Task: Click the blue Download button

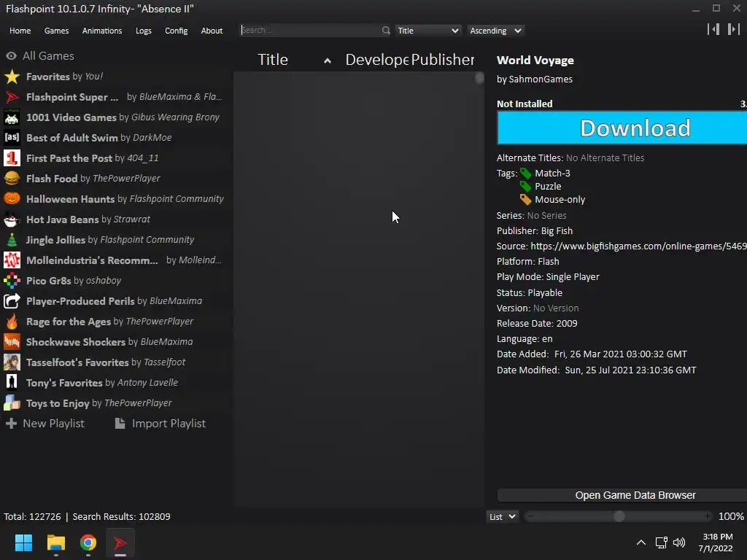Action: (622, 128)
